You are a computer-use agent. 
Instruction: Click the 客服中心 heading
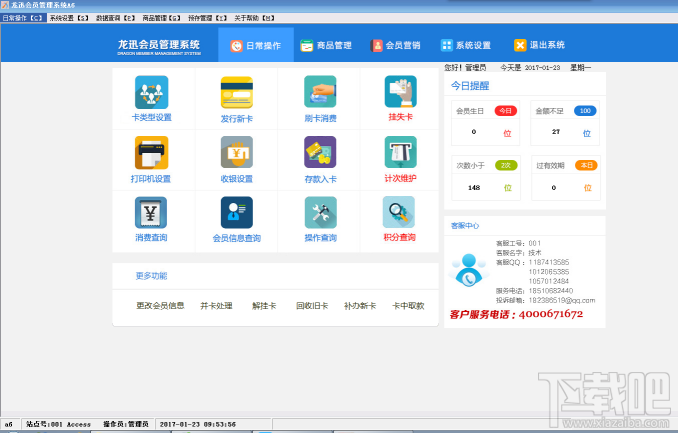click(465, 226)
